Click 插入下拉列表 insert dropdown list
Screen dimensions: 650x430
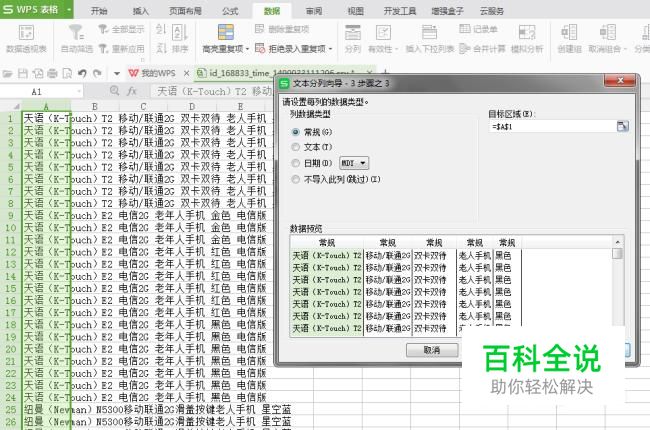tap(429, 39)
